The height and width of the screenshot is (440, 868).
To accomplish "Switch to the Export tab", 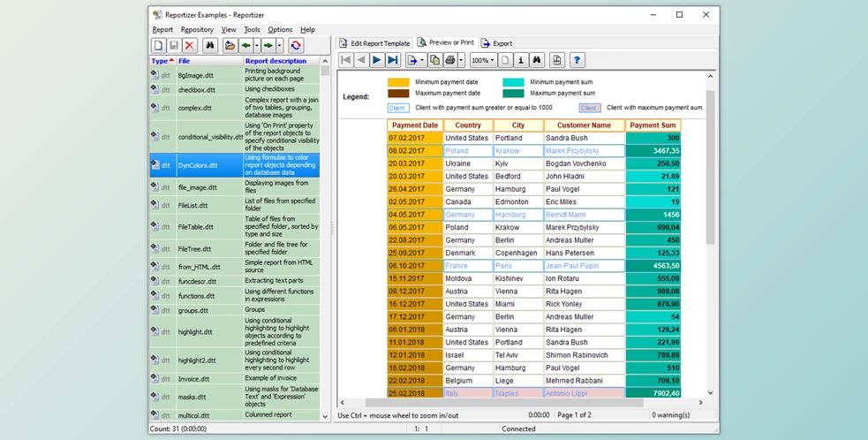I will point(496,43).
